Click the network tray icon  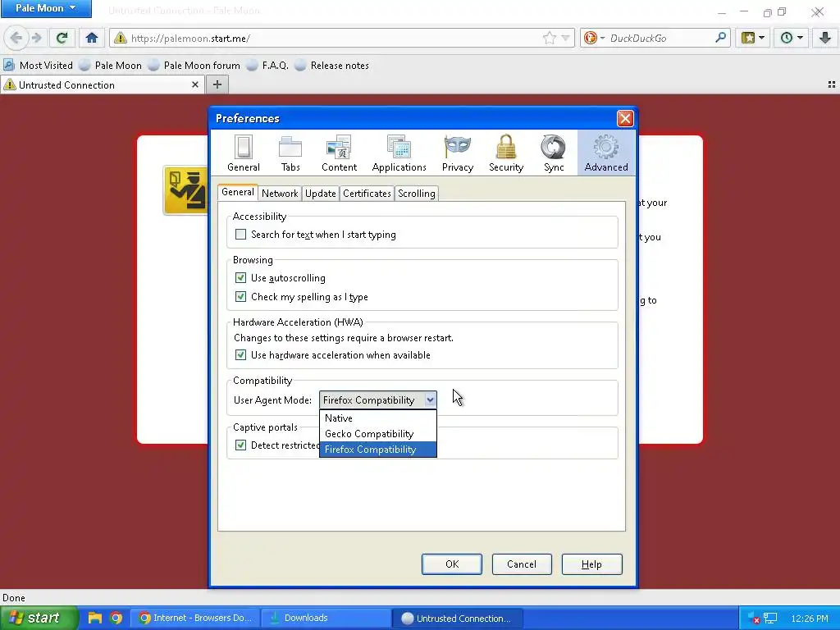pos(769,619)
